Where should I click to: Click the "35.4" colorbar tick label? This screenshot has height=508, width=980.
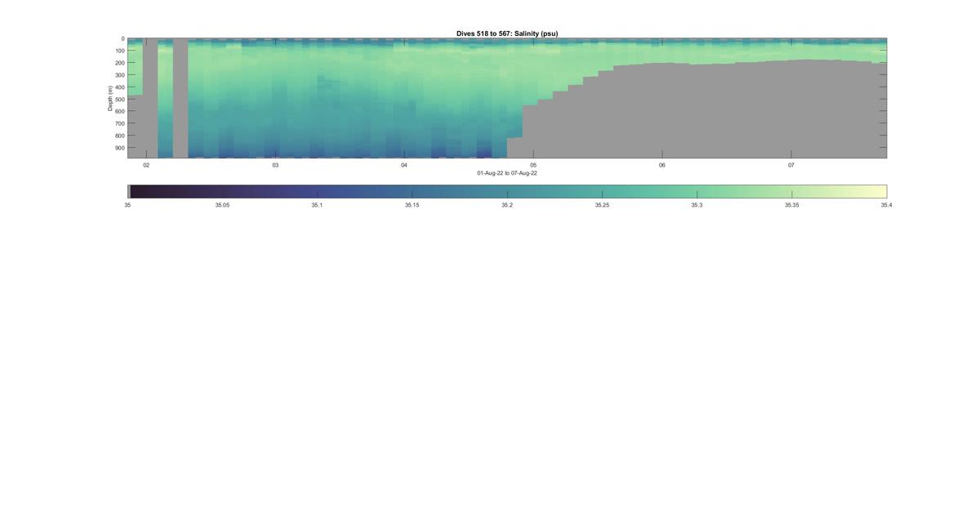point(886,205)
